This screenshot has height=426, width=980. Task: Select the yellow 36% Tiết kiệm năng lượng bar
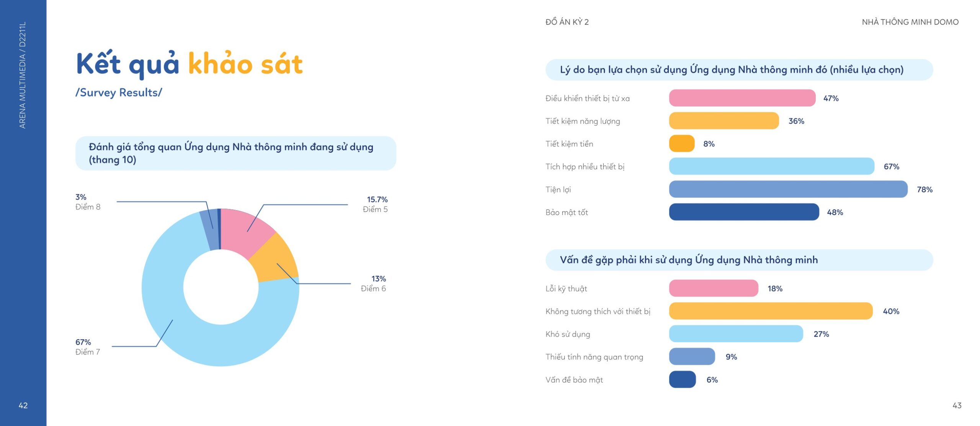click(724, 121)
